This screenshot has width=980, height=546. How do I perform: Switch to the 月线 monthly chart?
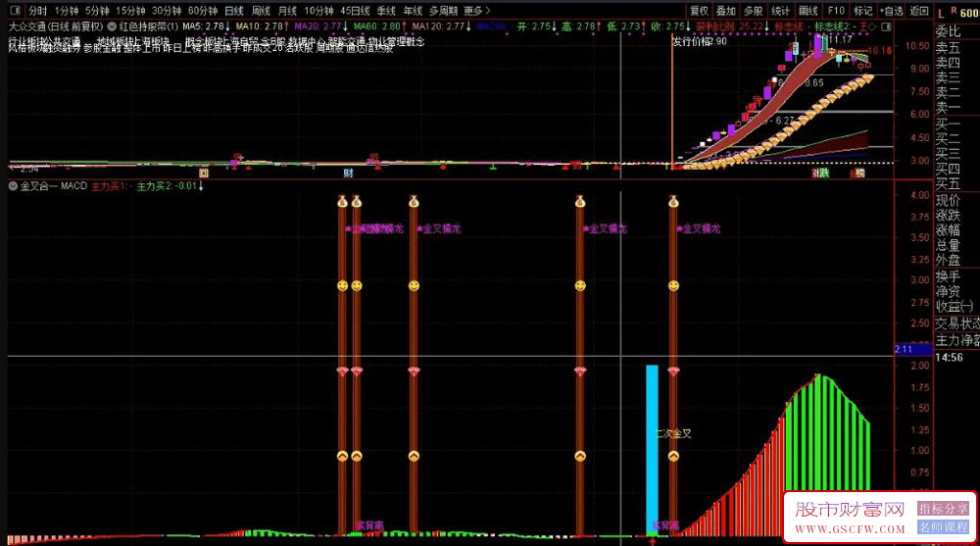click(287, 11)
